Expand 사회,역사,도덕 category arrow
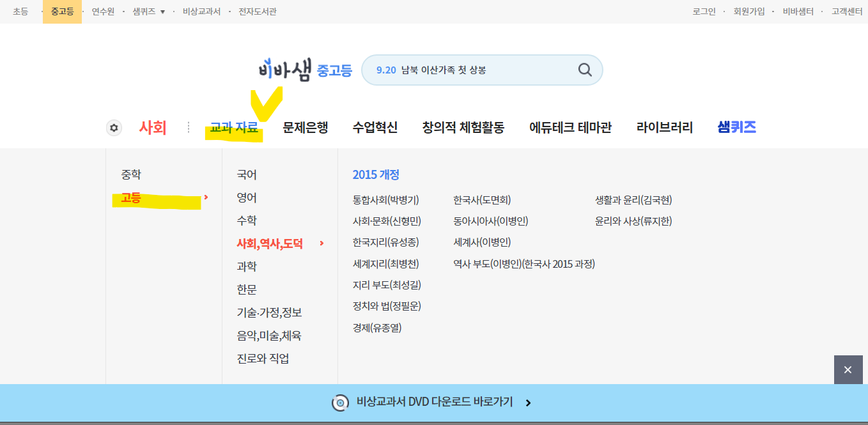868x425 pixels. (322, 243)
